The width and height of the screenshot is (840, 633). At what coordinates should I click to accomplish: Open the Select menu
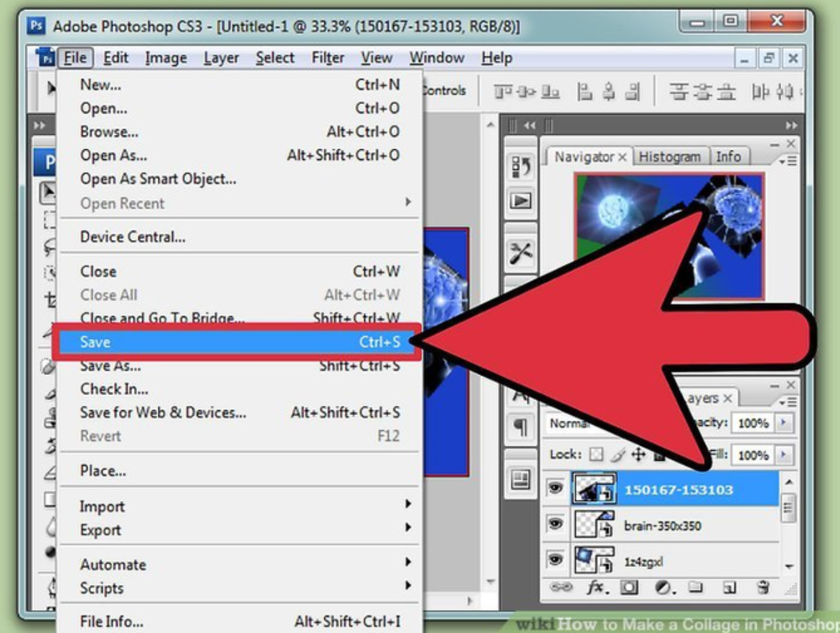(275, 57)
